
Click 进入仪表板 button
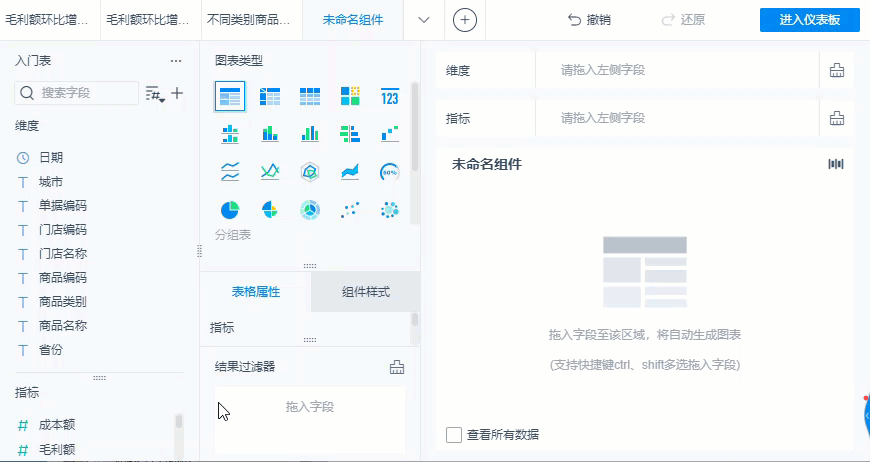810,20
